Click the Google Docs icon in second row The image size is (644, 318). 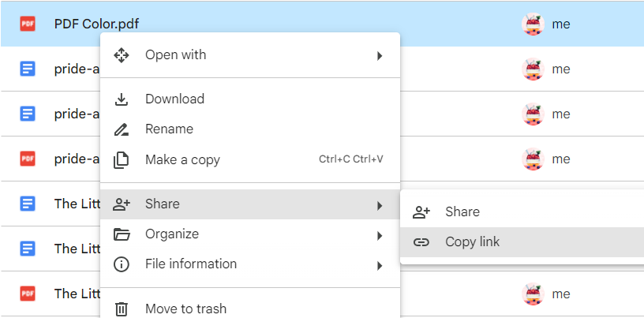tap(28, 69)
